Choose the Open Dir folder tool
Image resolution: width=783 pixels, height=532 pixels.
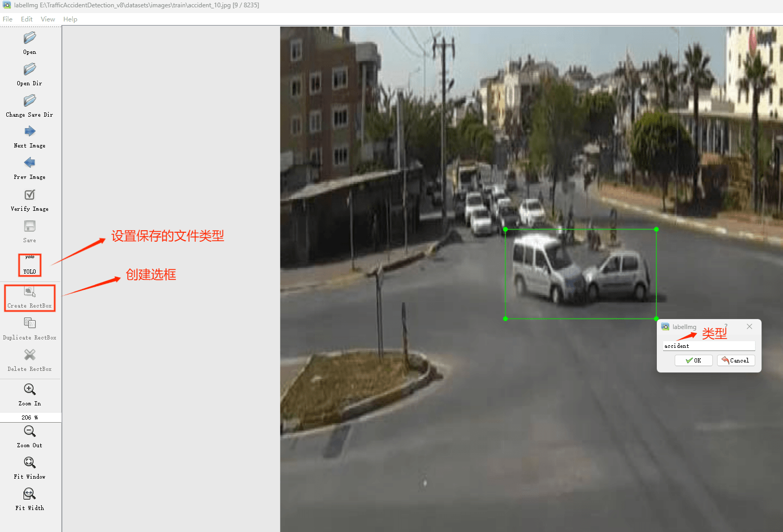[30, 74]
